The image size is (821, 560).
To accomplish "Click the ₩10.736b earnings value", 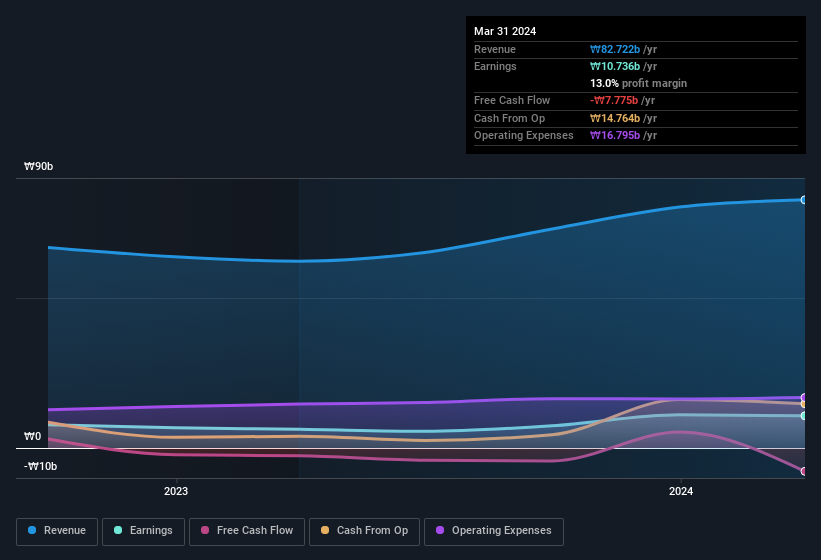I will pos(615,66).
